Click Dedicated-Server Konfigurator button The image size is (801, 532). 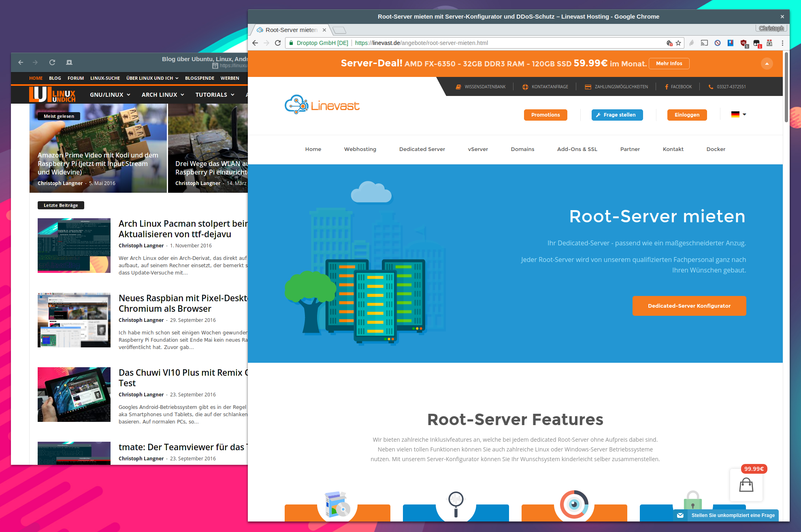coord(689,306)
